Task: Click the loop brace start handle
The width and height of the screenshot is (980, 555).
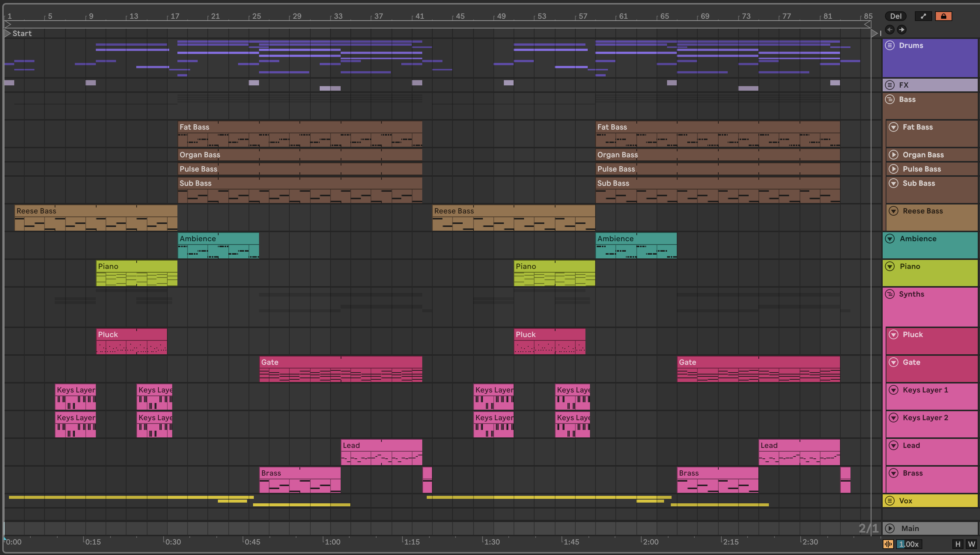Action: 7,24
